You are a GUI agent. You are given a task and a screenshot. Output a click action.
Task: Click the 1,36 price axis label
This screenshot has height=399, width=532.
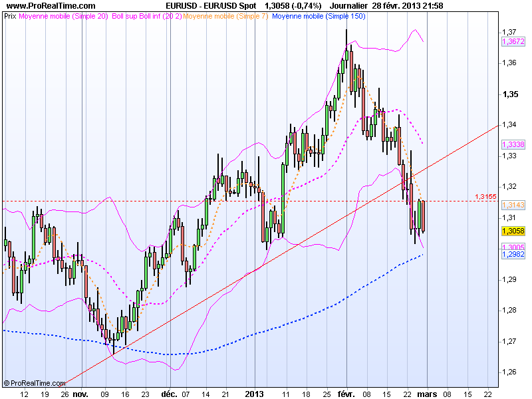pyautogui.click(x=509, y=63)
